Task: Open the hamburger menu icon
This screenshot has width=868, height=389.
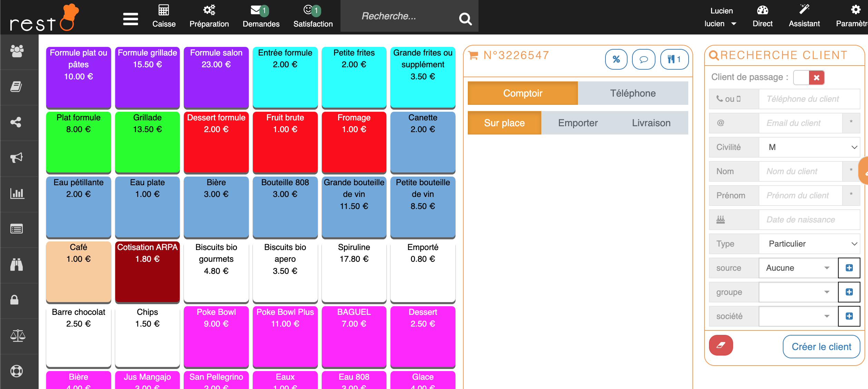Action: pos(130,19)
